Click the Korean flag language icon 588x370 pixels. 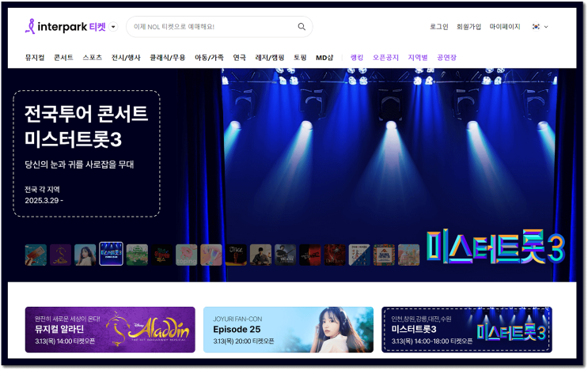tap(536, 27)
